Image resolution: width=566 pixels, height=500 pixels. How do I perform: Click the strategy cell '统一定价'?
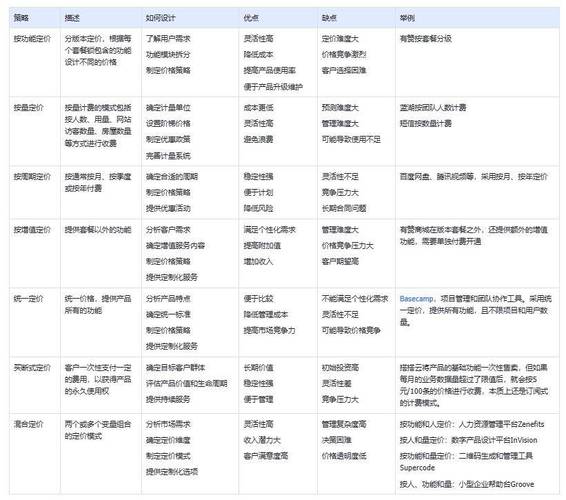pos(29,299)
